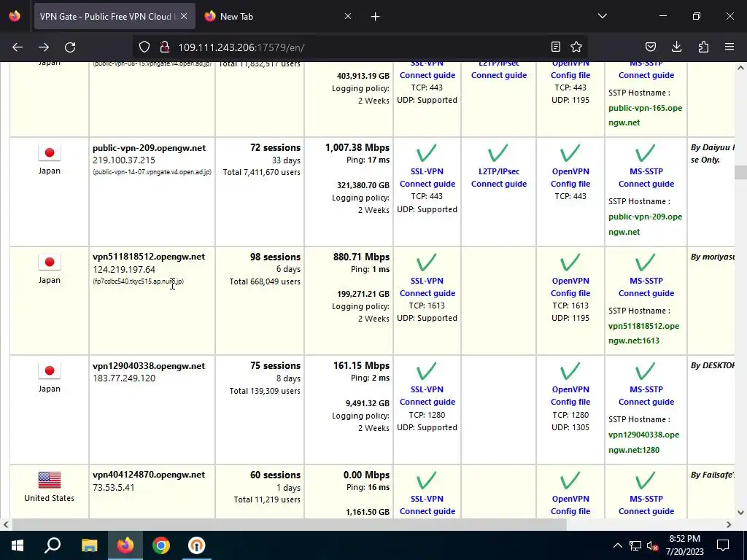Open MS-SSTP Connect guide for vpn511818512
The height and width of the screenshot is (560, 747).
coord(646,287)
